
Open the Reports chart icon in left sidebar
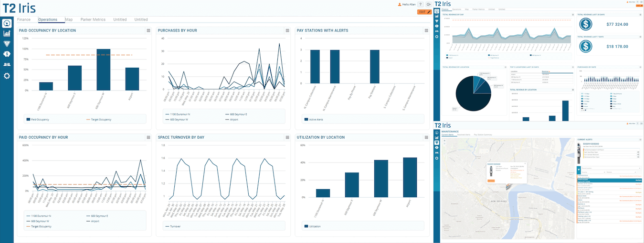pos(7,33)
